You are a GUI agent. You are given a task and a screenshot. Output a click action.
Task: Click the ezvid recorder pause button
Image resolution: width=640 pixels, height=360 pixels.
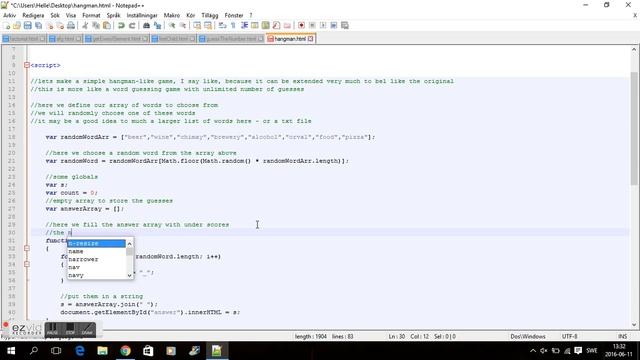pyautogui.click(x=53, y=329)
